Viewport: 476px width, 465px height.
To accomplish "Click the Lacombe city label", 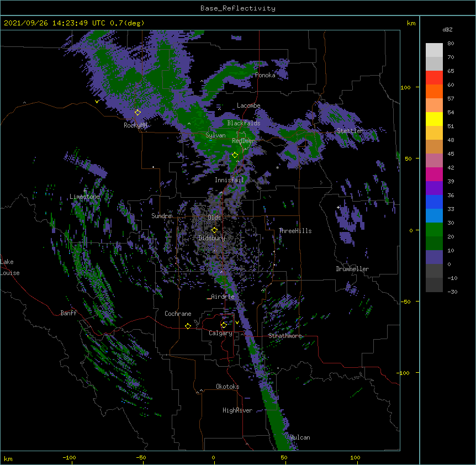I will [248, 105].
